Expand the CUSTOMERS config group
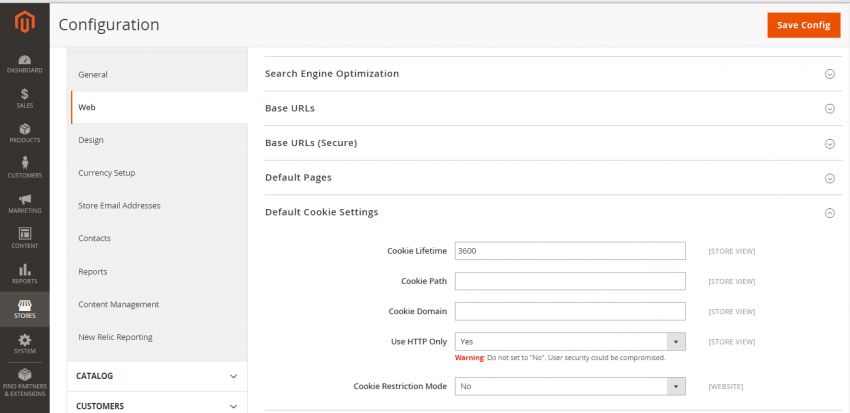The height and width of the screenshot is (413, 850). pyautogui.click(x=157, y=406)
